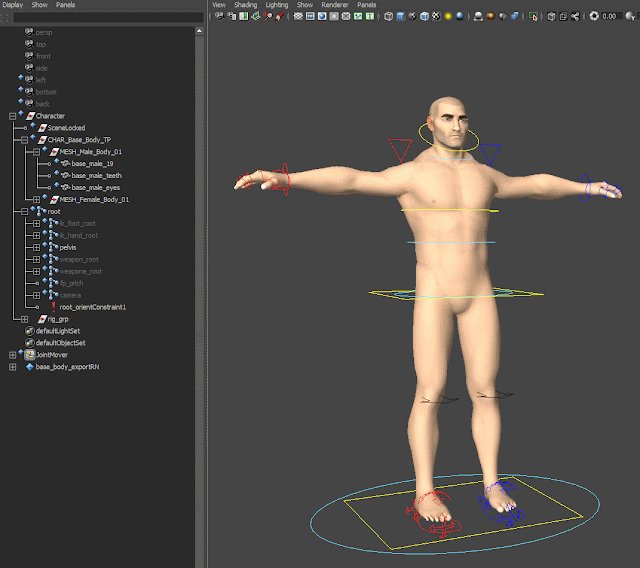Click the Screen Space Ambient Occlusion icon
640x568 pixels.
coord(478,16)
